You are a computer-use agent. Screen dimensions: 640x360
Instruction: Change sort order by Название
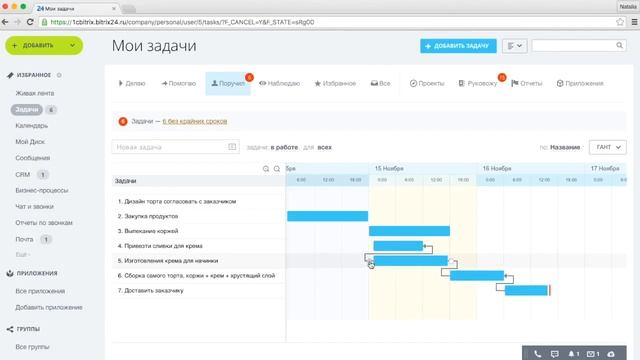[x=565, y=147]
